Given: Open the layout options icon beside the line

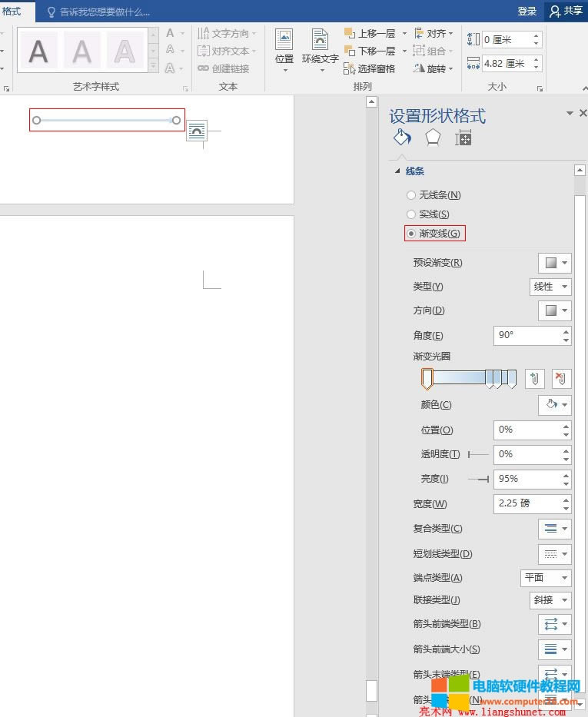Looking at the screenshot, I should (x=197, y=131).
